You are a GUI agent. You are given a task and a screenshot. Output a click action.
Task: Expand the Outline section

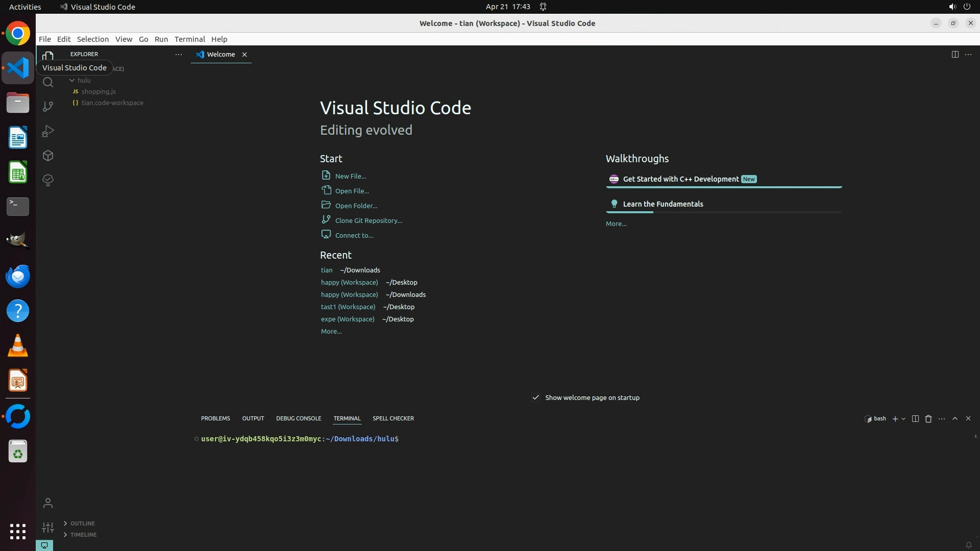click(82, 523)
